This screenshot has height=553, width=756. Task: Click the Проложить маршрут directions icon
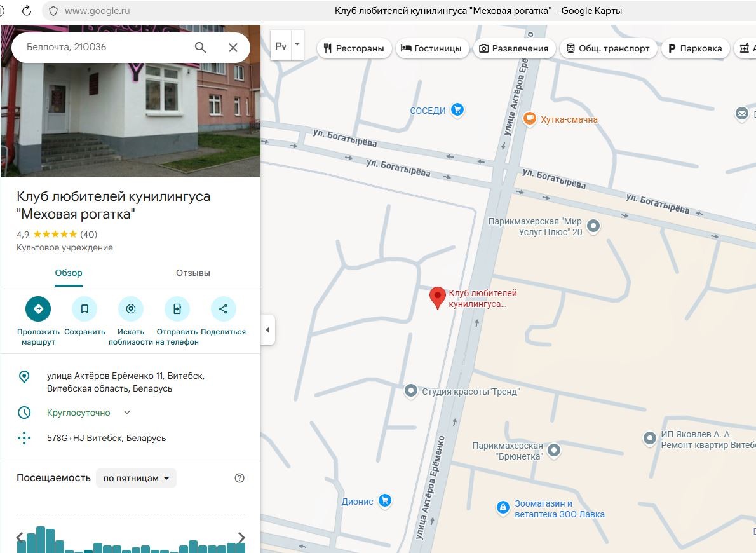[38, 309]
